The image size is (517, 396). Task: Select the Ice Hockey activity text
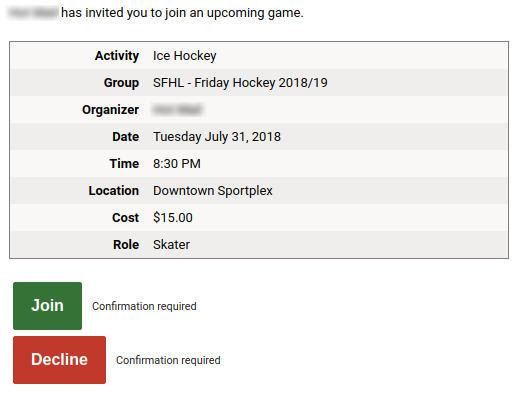point(184,56)
